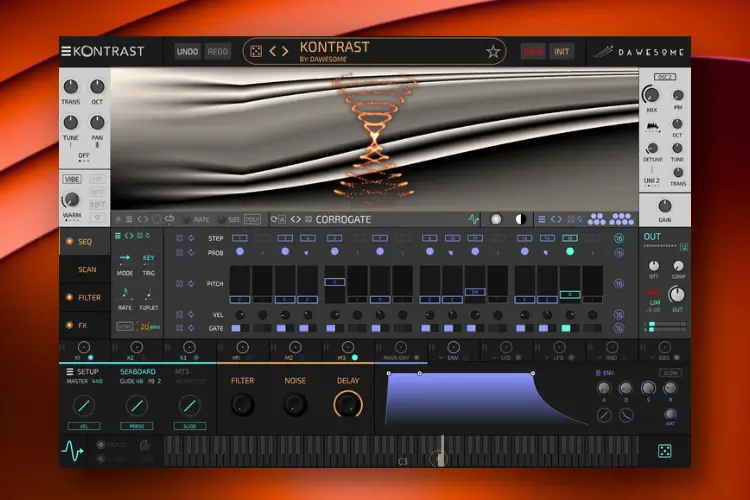Randomize the STEP row dice icon

pos(179,238)
